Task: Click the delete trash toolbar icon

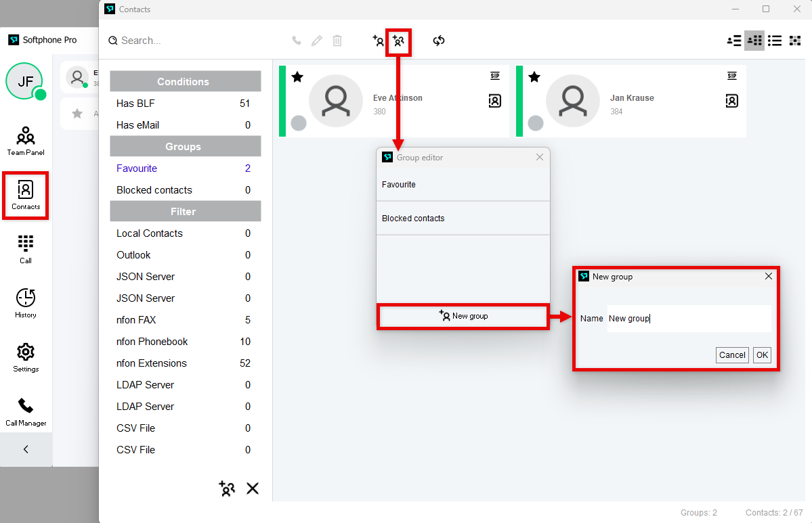Action: [337, 41]
